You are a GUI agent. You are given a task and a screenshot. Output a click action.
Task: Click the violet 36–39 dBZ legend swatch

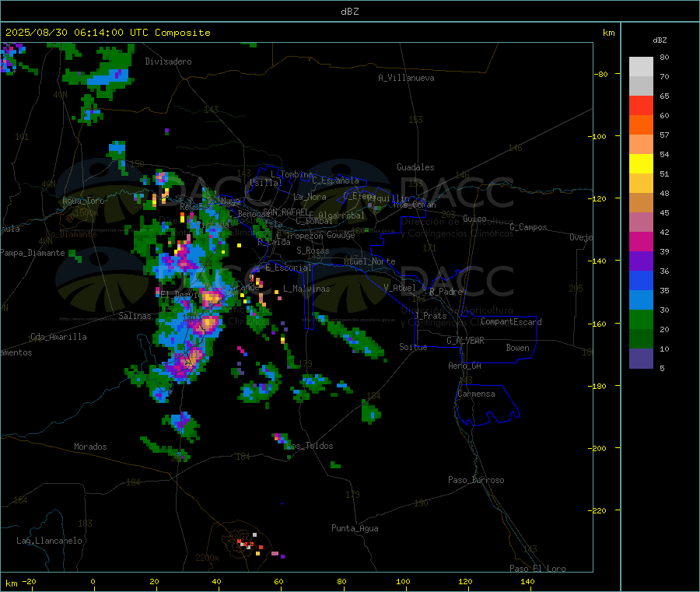(641, 261)
